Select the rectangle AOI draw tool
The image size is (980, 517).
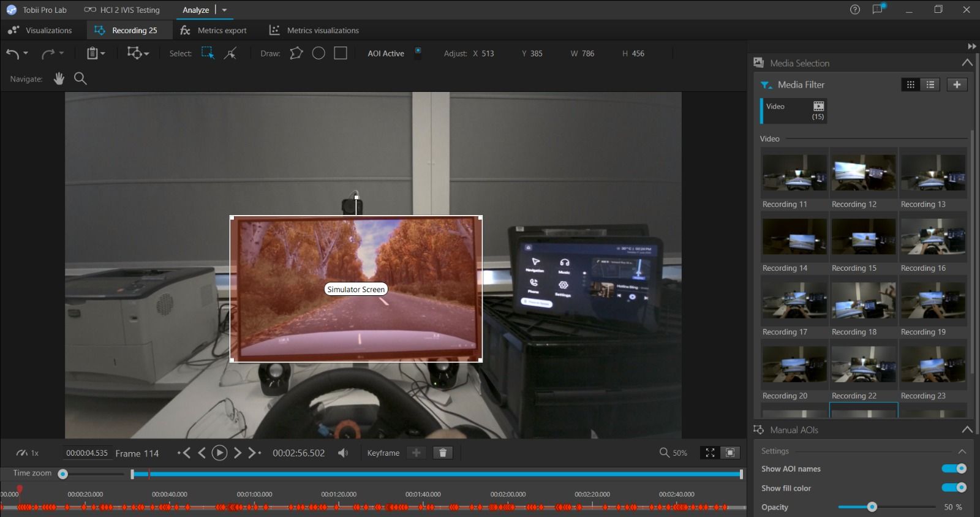pyautogui.click(x=341, y=53)
